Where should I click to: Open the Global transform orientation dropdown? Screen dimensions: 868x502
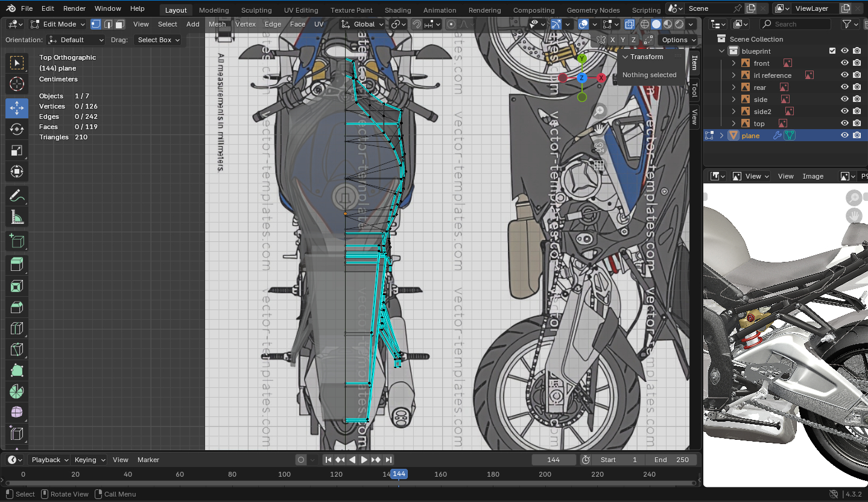coord(363,24)
